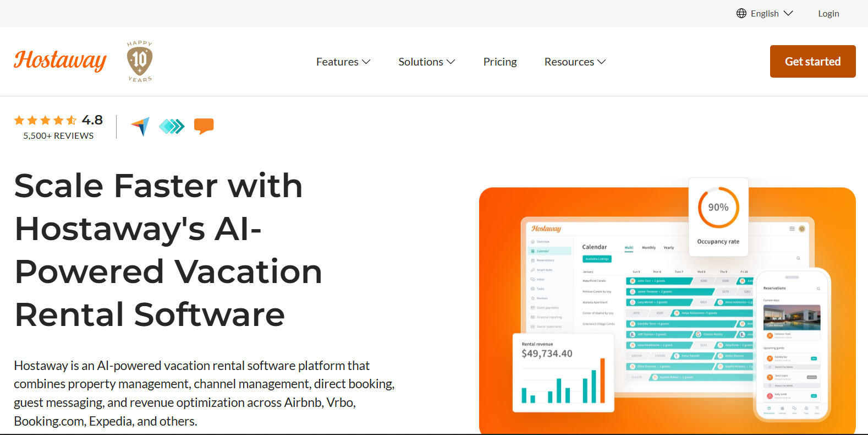
Task: Click the hamburger icon in dashboard preview
Action: [x=792, y=229]
